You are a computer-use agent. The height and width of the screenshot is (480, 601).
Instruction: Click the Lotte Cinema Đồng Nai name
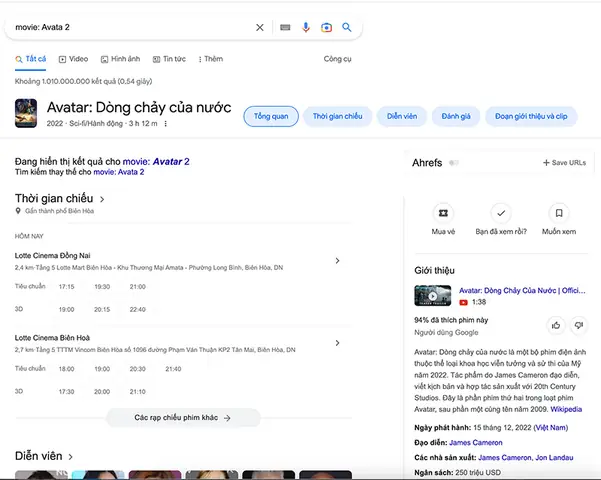(x=53, y=256)
